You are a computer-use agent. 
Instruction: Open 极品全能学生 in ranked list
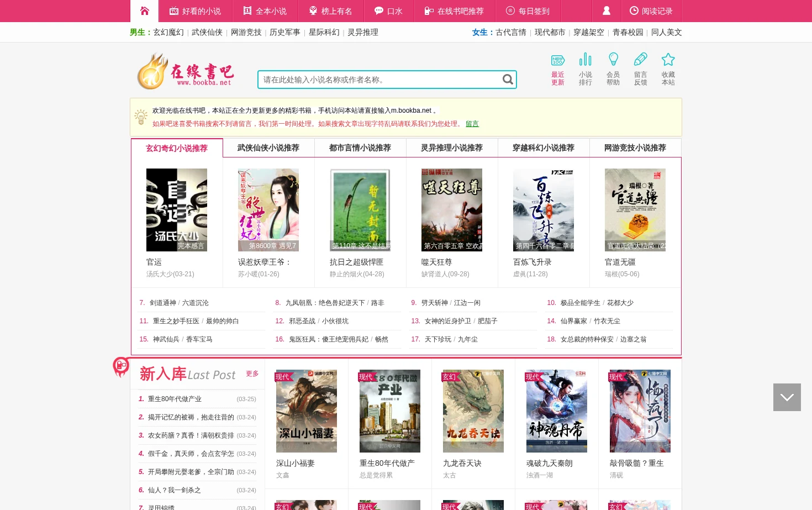(x=581, y=303)
